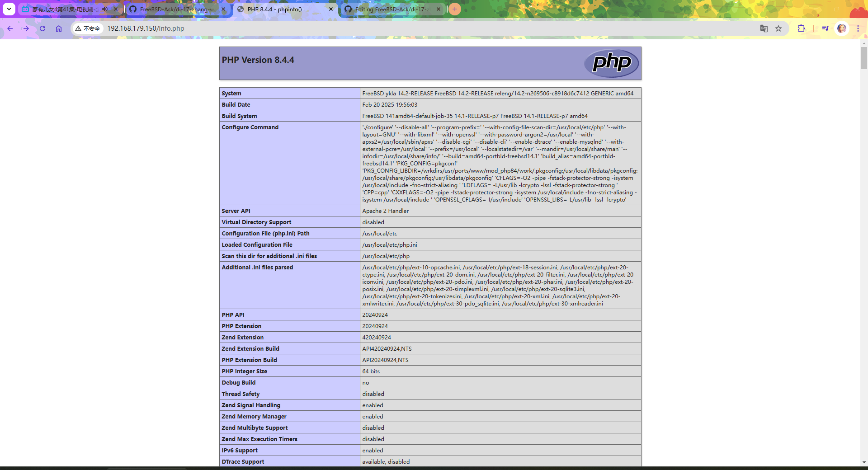
Task: Open the browser home page
Action: tap(59, 28)
